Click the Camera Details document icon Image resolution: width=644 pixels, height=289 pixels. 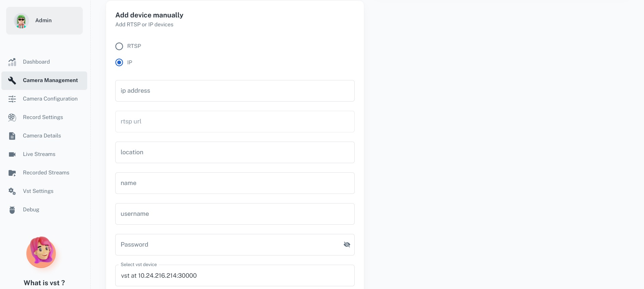coord(12,136)
